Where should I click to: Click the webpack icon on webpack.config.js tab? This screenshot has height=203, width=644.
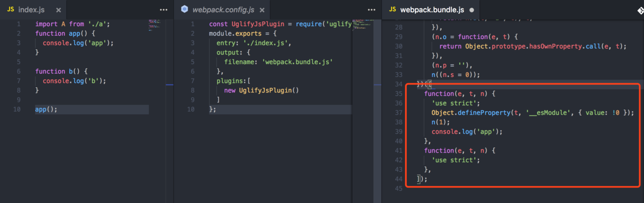pyautogui.click(x=184, y=9)
